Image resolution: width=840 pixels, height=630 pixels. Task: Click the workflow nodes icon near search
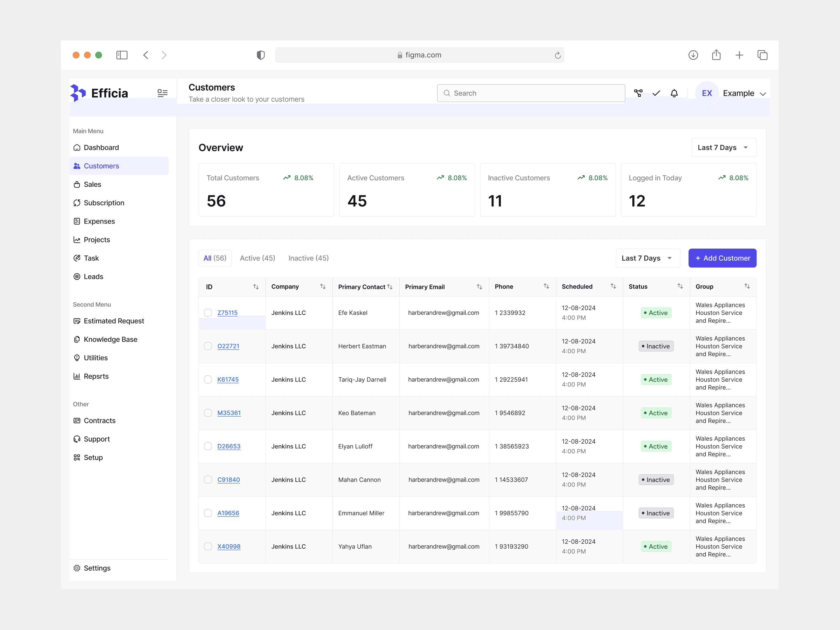(x=638, y=93)
